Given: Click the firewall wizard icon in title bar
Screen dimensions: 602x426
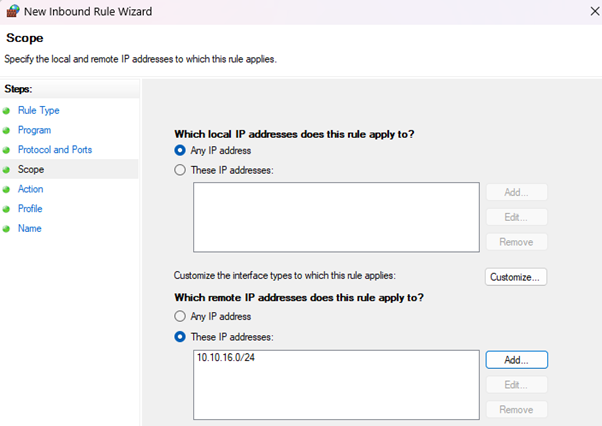Looking at the screenshot, I should click(x=13, y=11).
